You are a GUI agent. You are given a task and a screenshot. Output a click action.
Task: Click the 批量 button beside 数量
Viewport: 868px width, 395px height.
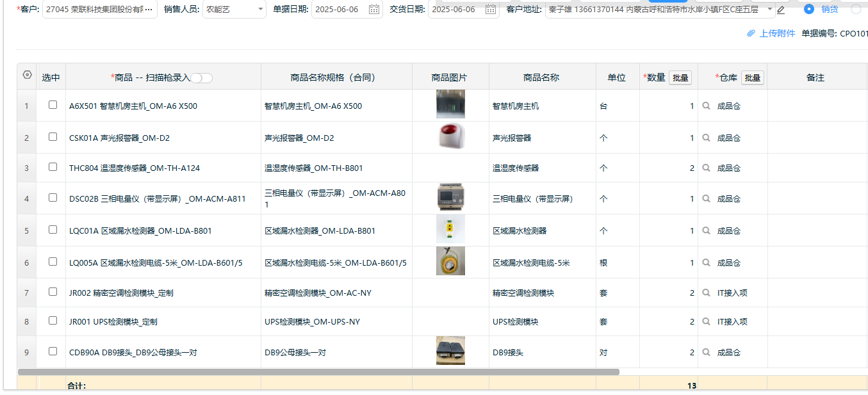pos(680,77)
